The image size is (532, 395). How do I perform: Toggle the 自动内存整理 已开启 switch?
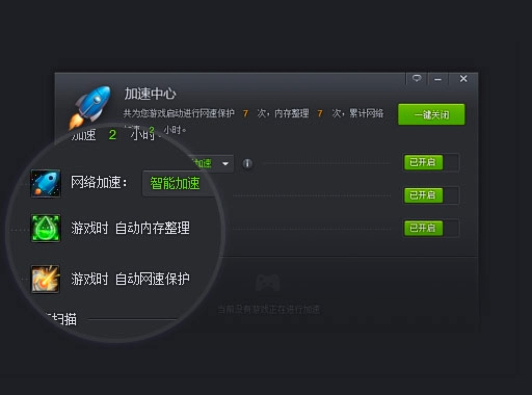[x=431, y=195]
